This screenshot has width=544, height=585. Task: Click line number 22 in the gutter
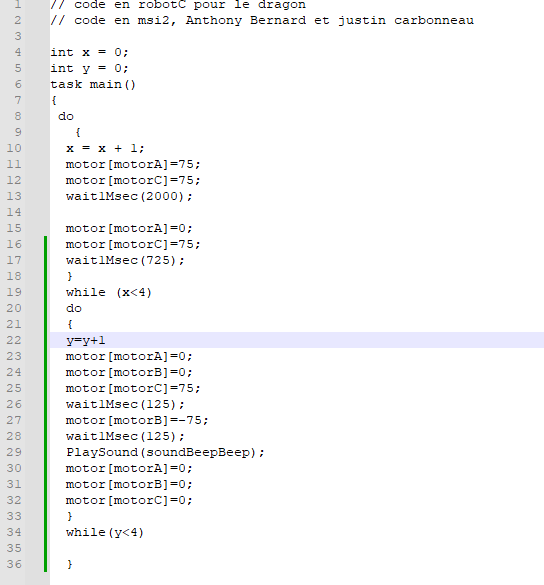click(x=14, y=340)
